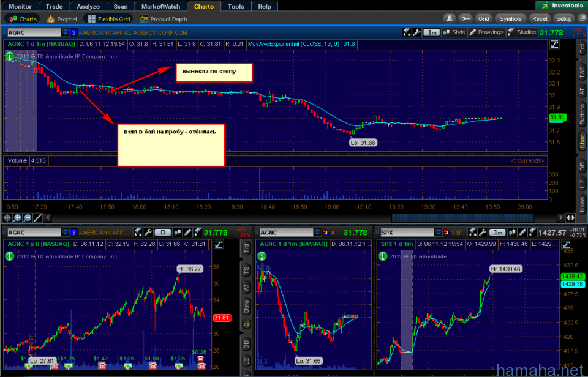
Task: Click the alerts bell icon
Action: (x=449, y=18)
